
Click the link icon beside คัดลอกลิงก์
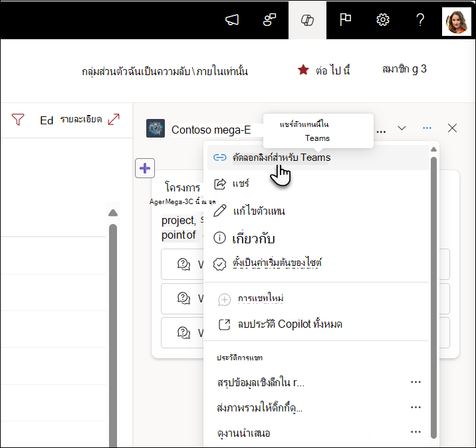pyautogui.click(x=220, y=158)
